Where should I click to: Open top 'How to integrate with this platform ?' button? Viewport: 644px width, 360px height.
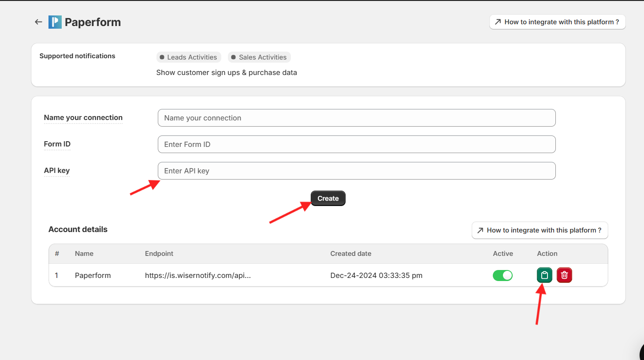click(557, 22)
